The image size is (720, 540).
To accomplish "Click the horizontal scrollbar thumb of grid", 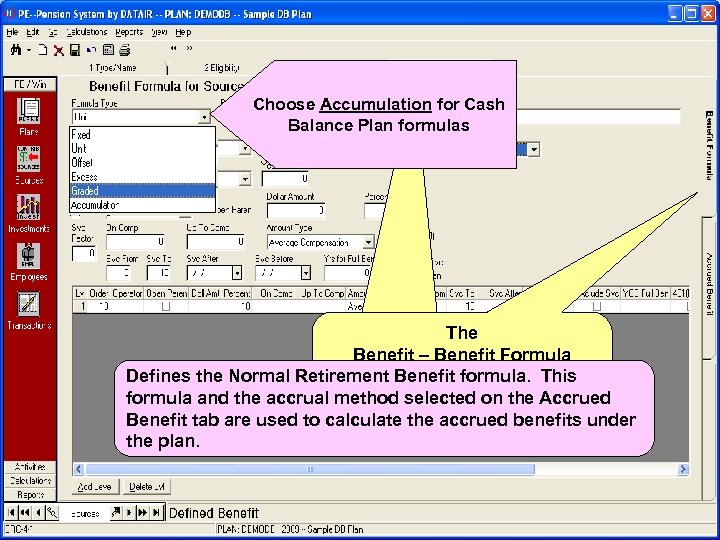I will click(310, 469).
